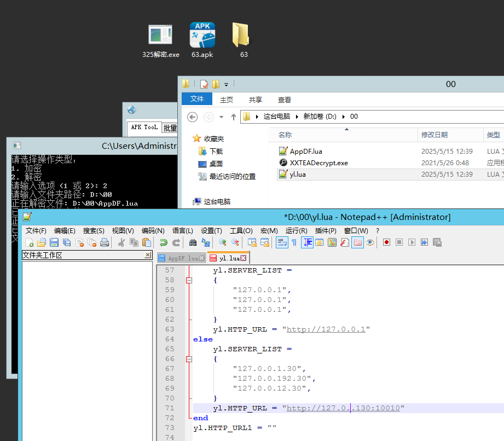Switch to the AppDF.lua tab
The image size is (504, 441).
pos(182,258)
